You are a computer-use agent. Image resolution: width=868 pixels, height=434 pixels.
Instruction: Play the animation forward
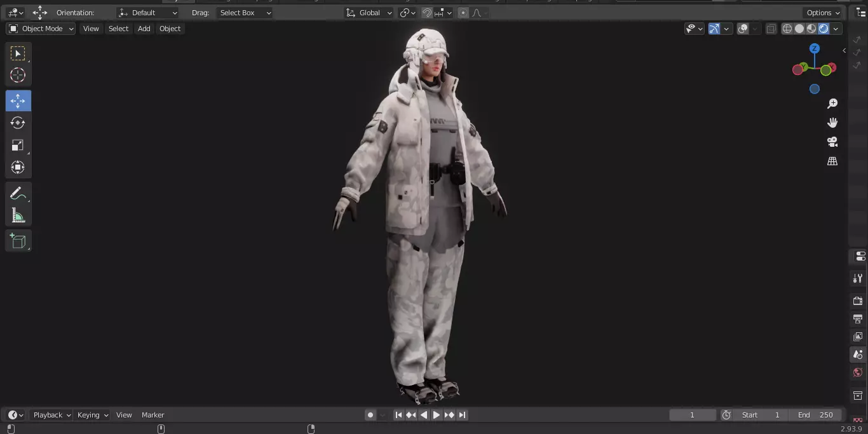437,415
